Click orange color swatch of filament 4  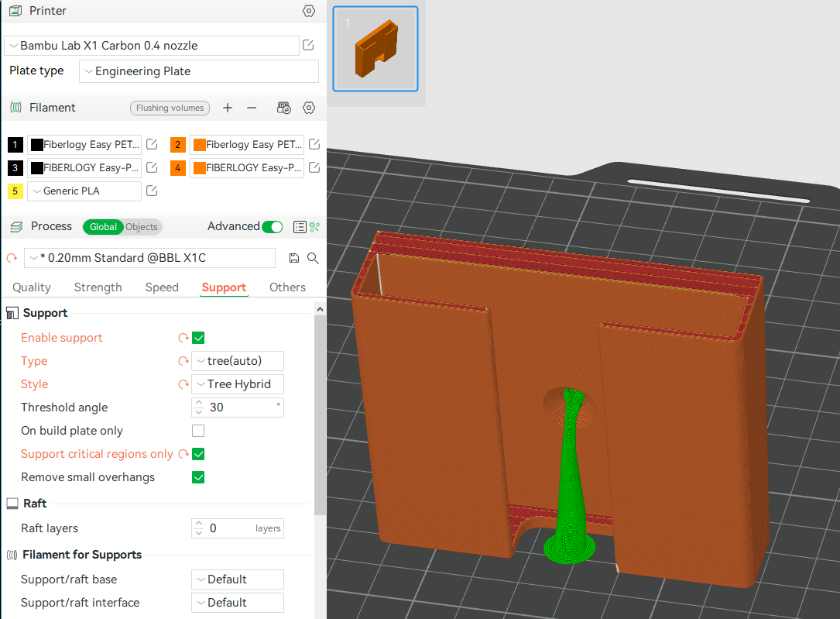click(199, 167)
